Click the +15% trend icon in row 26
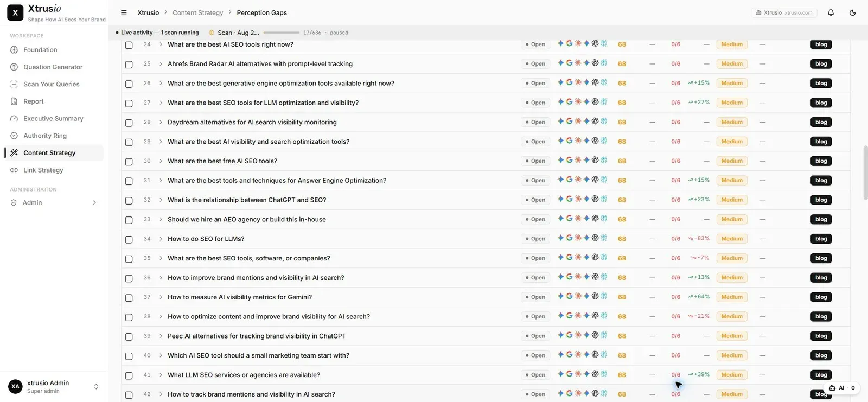The height and width of the screenshot is (402, 868). pyautogui.click(x=691, y=83)
